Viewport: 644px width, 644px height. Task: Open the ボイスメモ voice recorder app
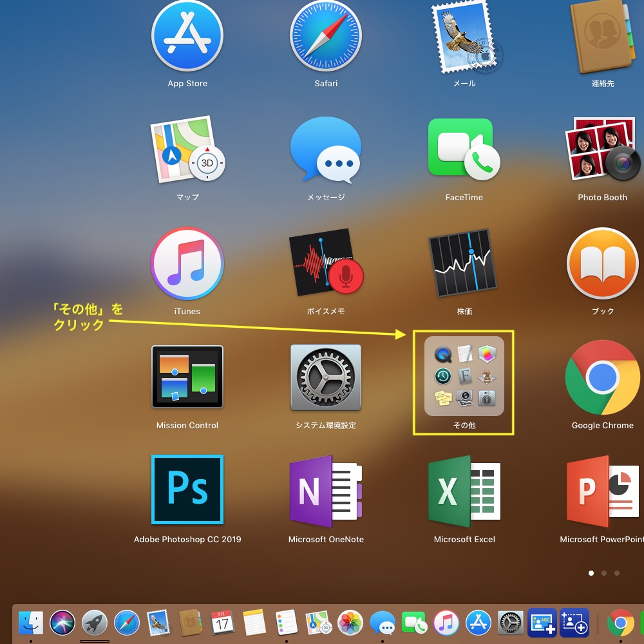[326, 262]
